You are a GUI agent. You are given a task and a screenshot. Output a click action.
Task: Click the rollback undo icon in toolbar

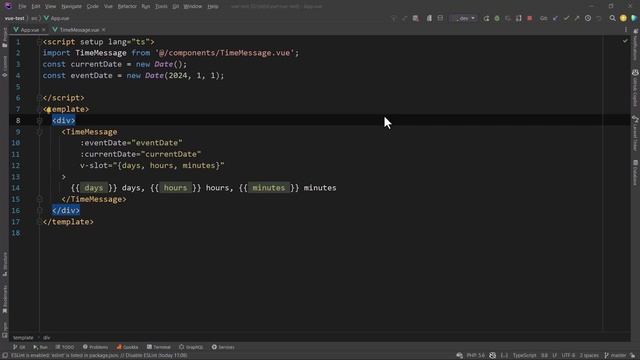tap(598, 18)
